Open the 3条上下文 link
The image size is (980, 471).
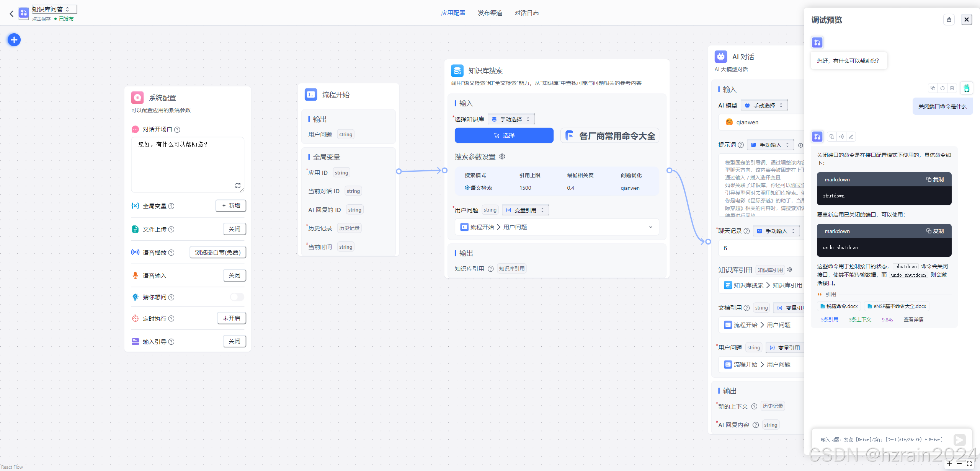point(860,320)
